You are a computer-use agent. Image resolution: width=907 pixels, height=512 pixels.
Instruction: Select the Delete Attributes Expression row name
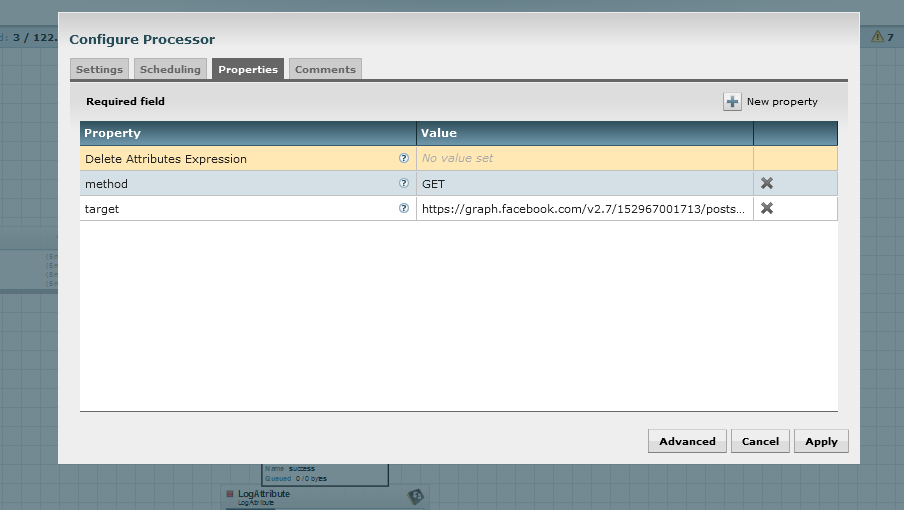tap(165, 159)
